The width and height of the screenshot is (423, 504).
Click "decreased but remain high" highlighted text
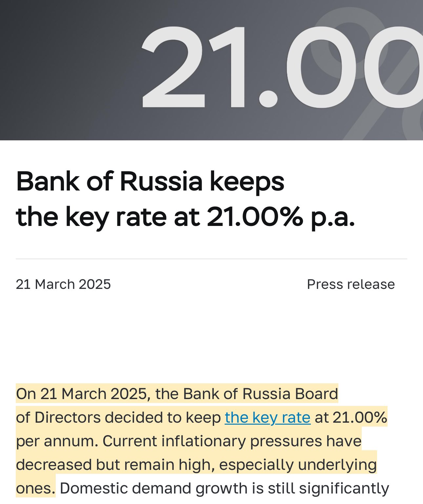click(115, 465)
